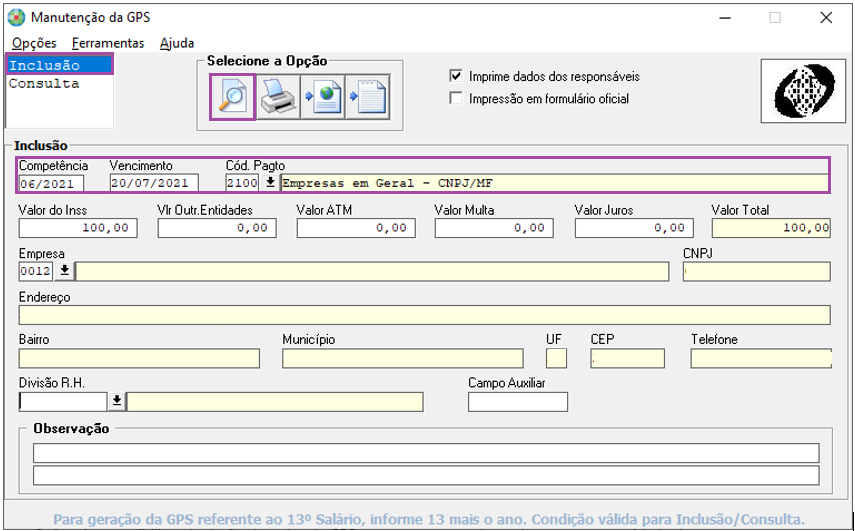Click the Campo Auxiliar field

click(518, 402)
